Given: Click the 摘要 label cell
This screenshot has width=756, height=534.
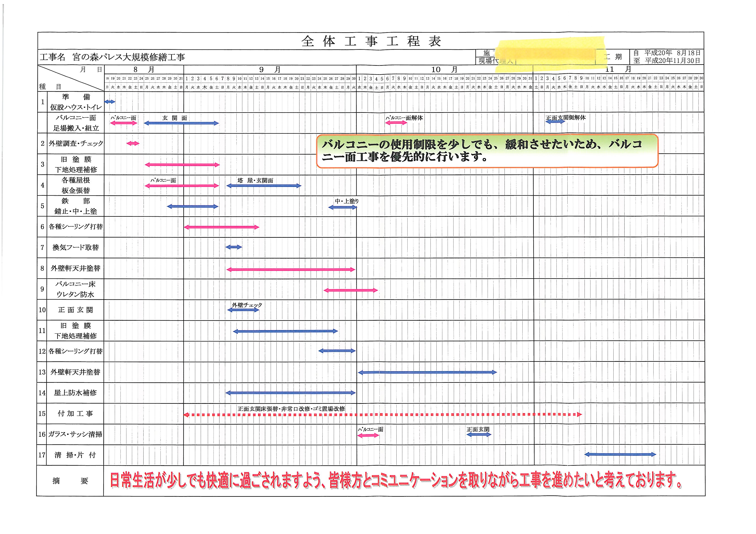Looking at the screenshot, I should point(70,481).
